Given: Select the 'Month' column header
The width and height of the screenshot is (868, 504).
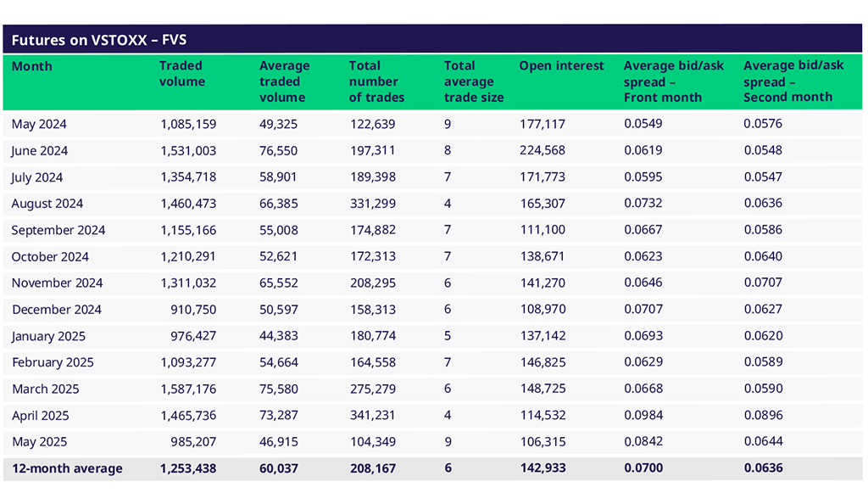Looking at the screenshot, I should pyautogui.click(x=31, y=66).
